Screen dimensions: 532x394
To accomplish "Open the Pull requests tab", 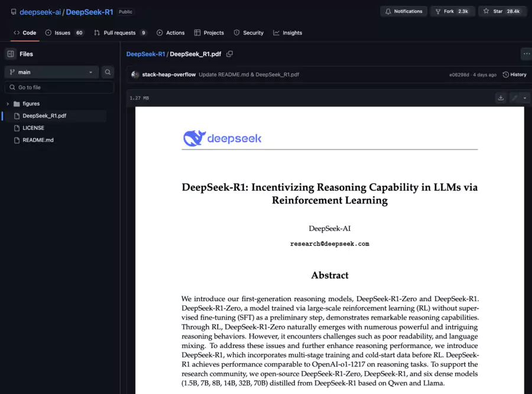I will pyautogui.click(x=121, y=33).
